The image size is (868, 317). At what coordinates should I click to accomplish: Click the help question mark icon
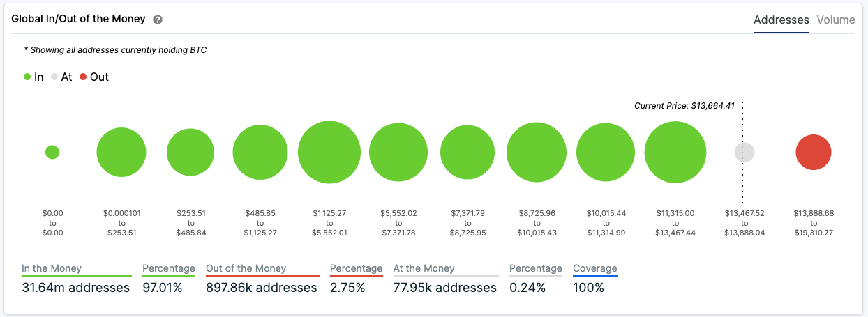(158, 20)
